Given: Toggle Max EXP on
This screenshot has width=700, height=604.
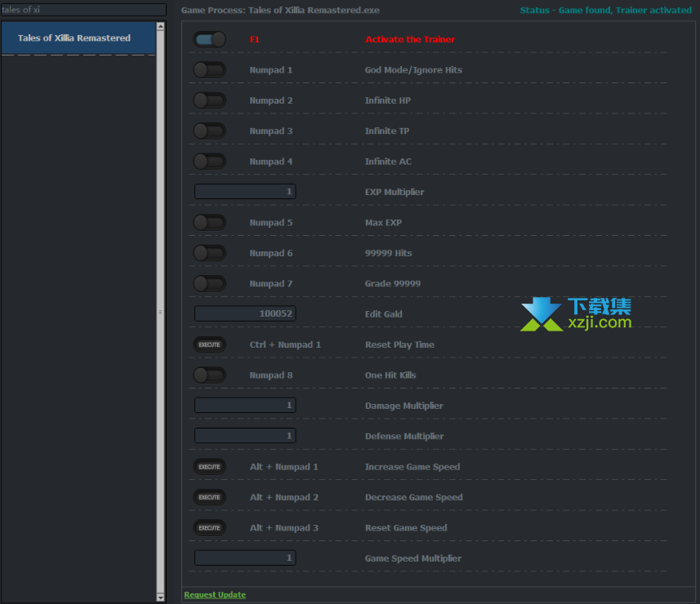Looking at the screenshot, I should 210,223.
